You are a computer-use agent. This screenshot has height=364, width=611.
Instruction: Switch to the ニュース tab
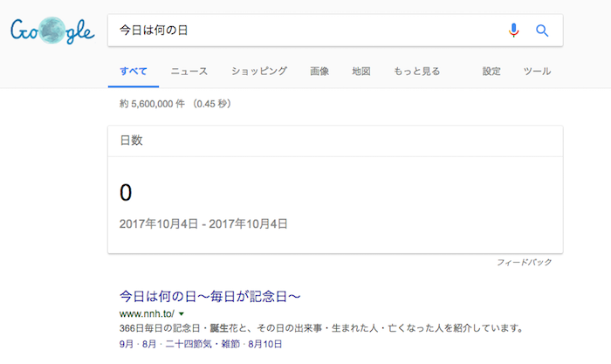(x=189, y=72)
